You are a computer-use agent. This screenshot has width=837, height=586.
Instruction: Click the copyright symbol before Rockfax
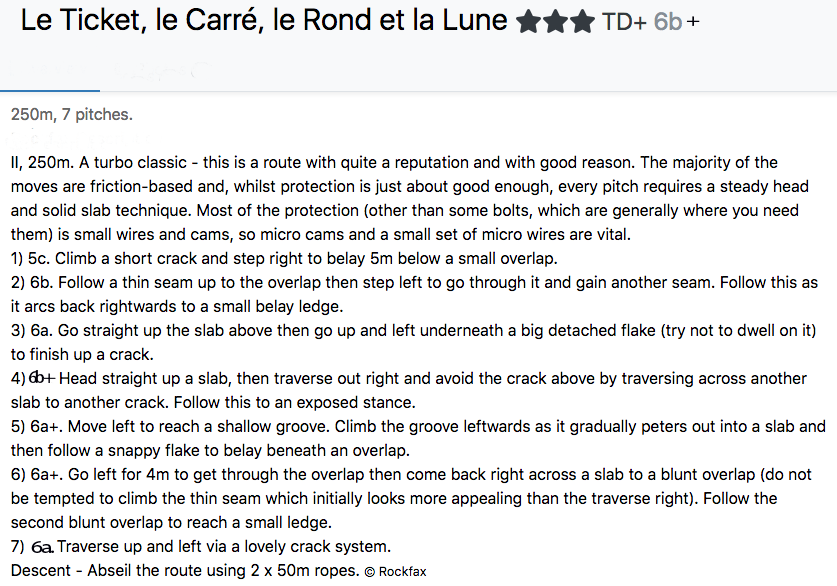[x=370, y=572]
